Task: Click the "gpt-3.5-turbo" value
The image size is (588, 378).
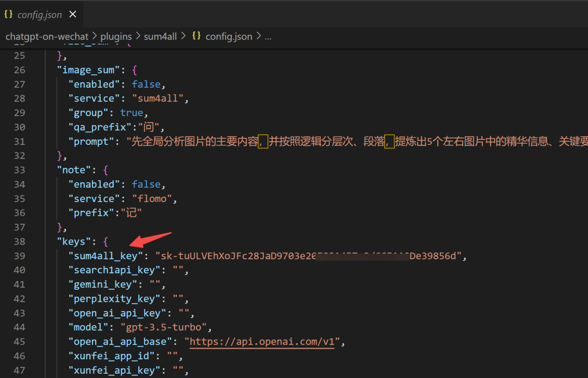Action: (163, 327)
